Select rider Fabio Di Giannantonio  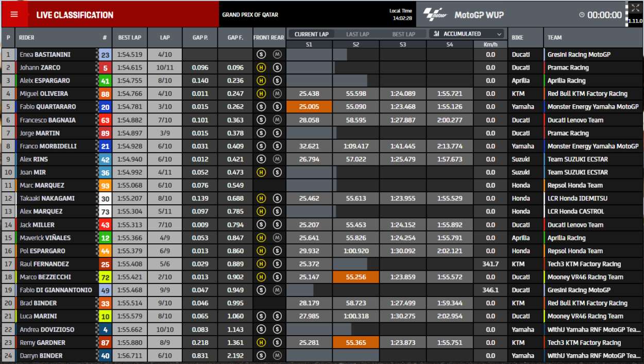tap(56, 290)
